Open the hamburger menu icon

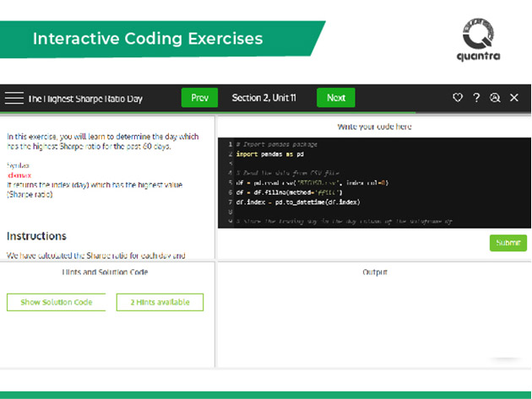pos(14,98)
